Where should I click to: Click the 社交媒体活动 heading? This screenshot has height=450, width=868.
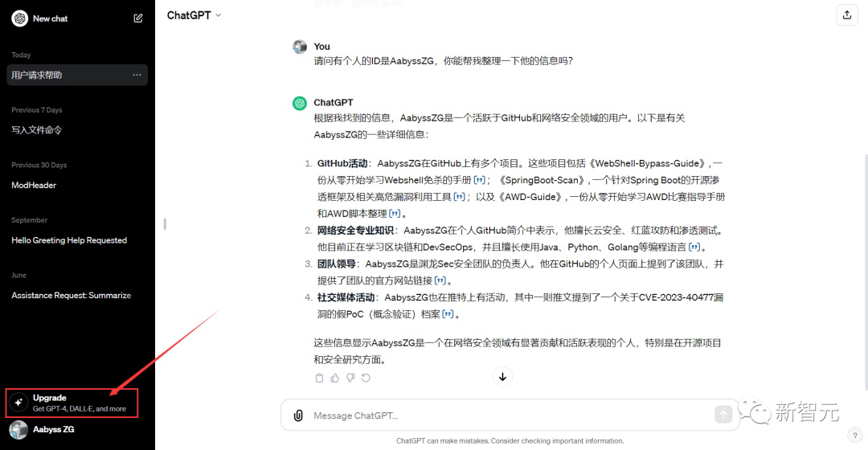click(x=346, y=297)
